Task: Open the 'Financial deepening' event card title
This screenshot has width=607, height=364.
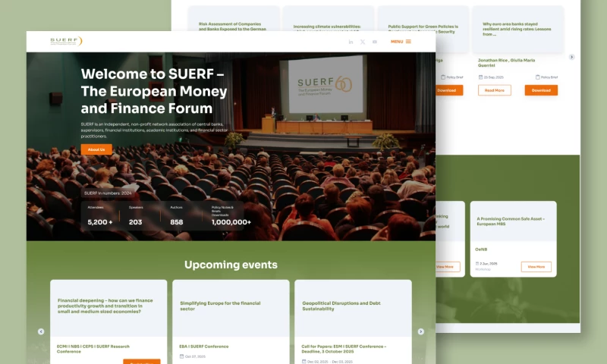Action: coord(105,306)
